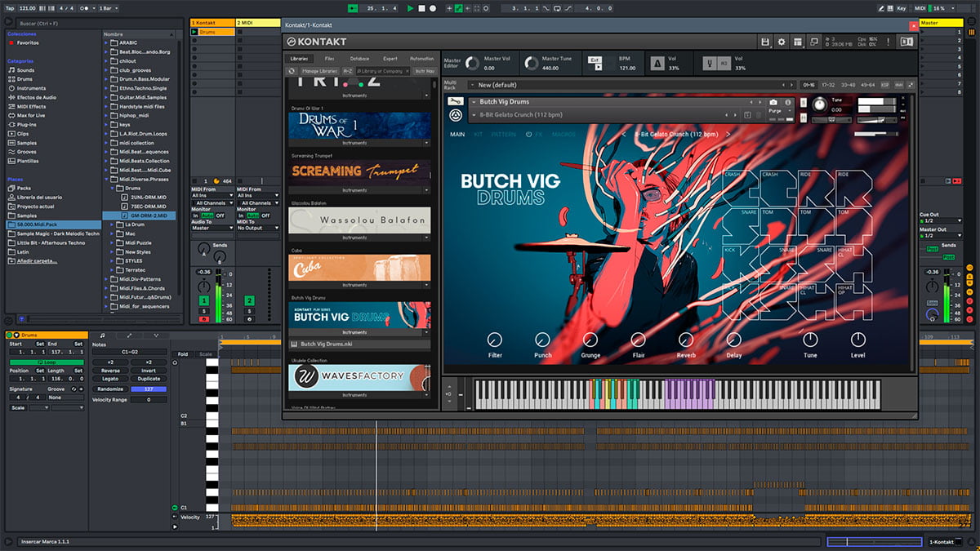Screen dimensions: 980x551
Task: Open KIT tab in Butch Vig Drums
Action: pos(479,134)
